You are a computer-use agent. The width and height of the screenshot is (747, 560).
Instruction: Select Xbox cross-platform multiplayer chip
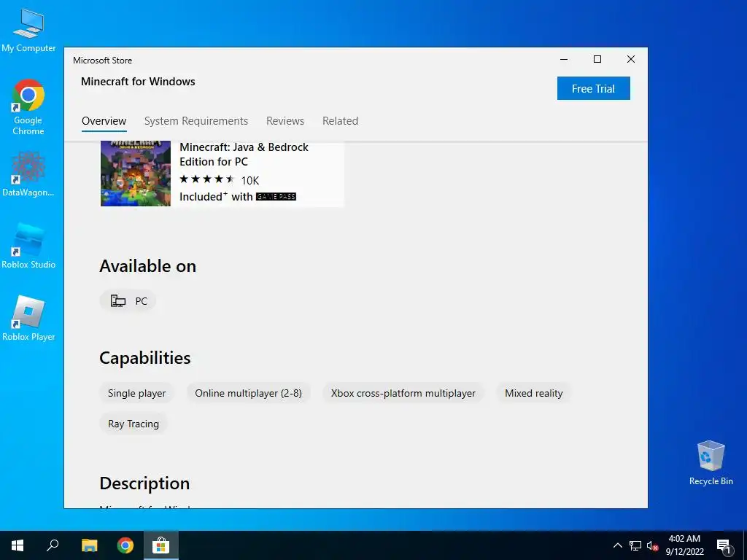[x=403, y=393]
